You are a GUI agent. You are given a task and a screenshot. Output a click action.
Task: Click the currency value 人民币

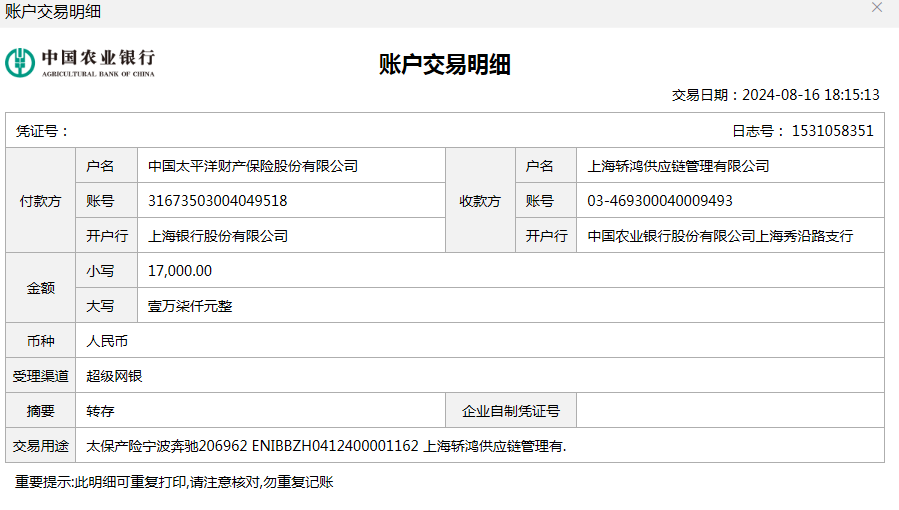click(108, 341)
